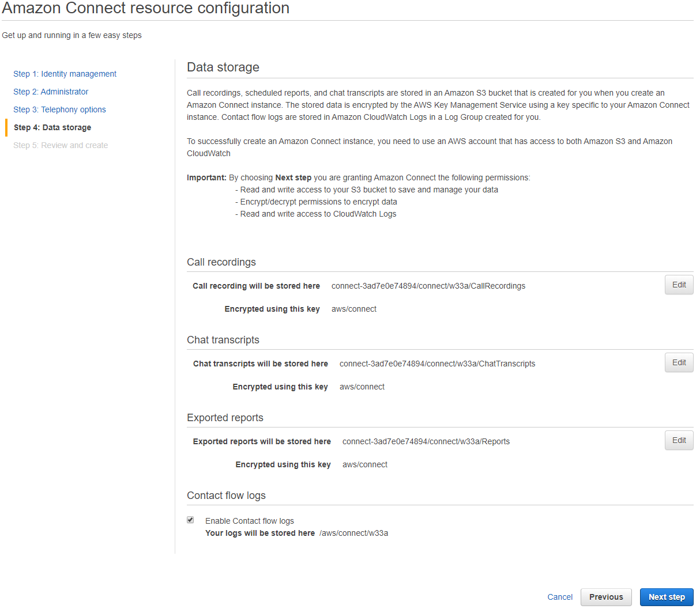Click 'Chat transcripts will be stored here' label
The height and width of the screenshot is (609, 700).
[261, 364]
